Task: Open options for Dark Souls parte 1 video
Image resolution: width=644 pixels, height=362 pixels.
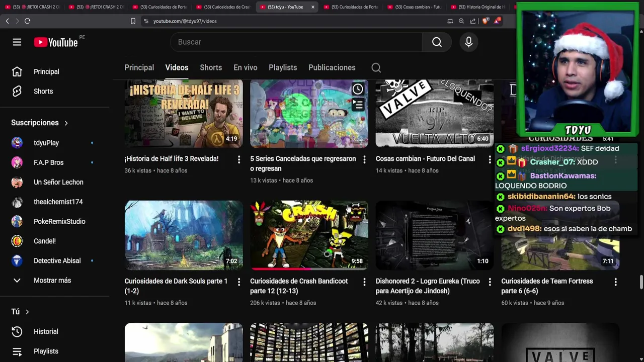Action: [239, 282]
